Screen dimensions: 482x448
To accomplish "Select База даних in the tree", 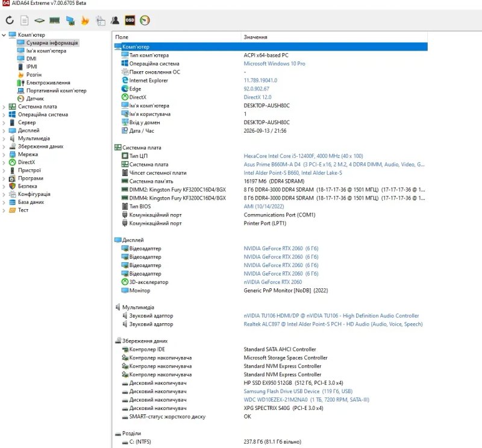I will [31, 203].
